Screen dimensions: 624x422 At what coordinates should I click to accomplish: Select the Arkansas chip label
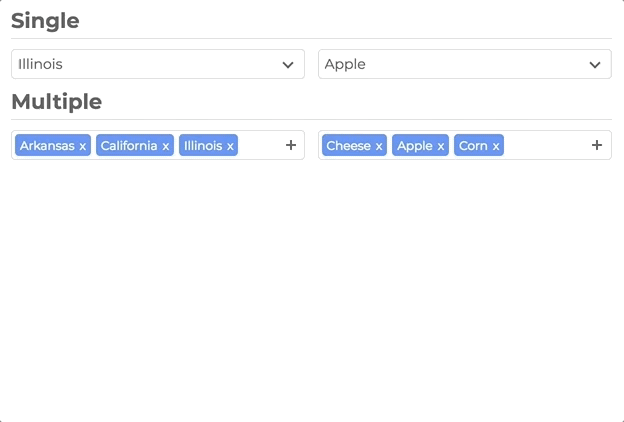(47, 146)
